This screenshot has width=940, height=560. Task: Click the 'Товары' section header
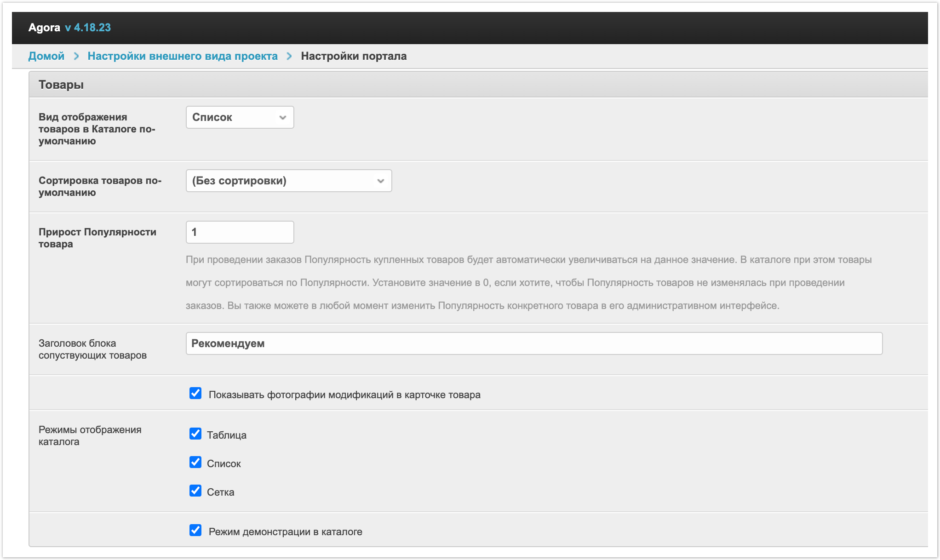(61, 85)
